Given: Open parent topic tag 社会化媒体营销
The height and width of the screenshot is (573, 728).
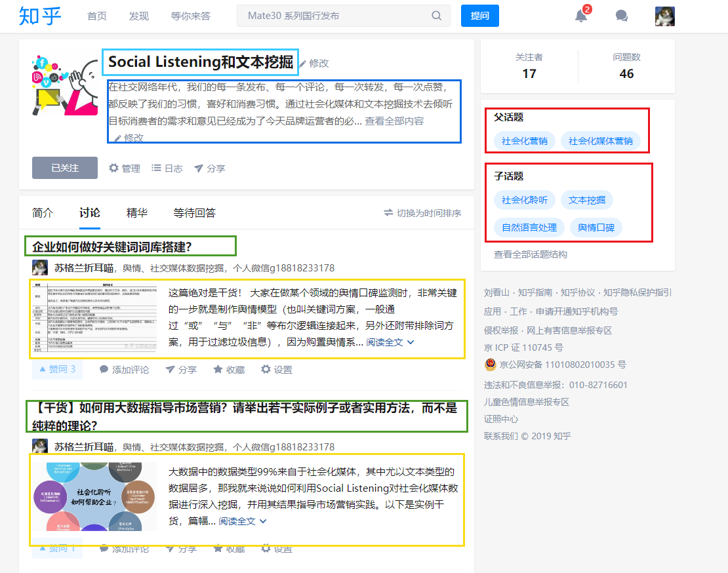Looking at the screenshot, I should pos(601,141).
